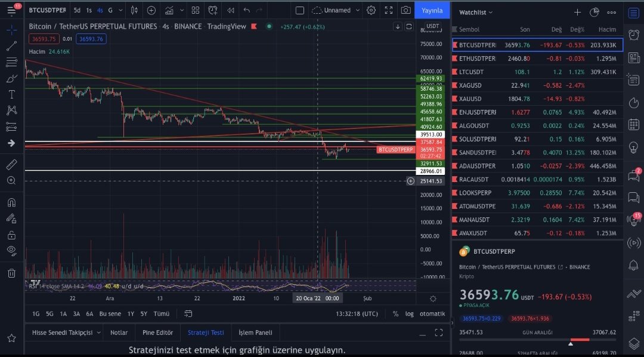Image resolution: width=644 pixels, height=357 pixels.
Task: Open indicators and strategies menu
Action: [169, 10]
